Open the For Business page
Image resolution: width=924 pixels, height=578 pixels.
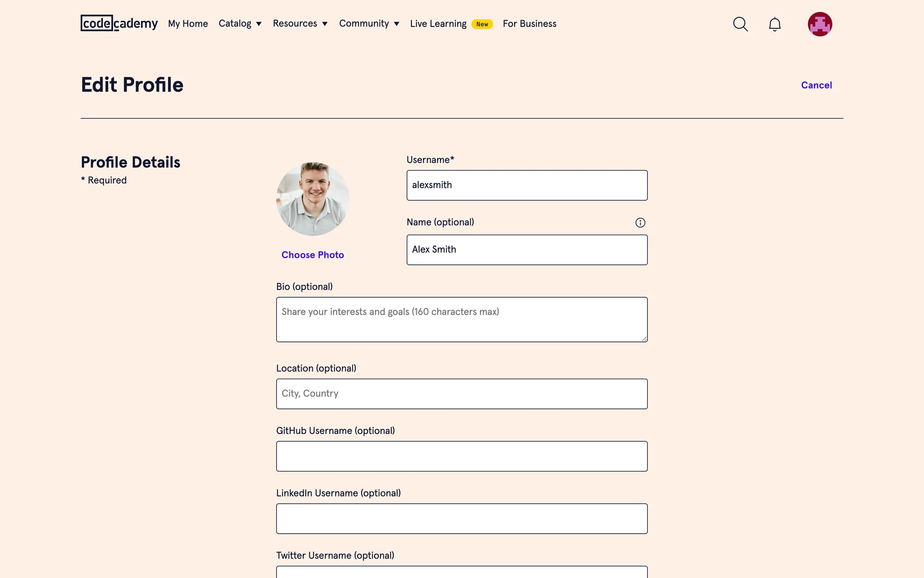(529, 24)
